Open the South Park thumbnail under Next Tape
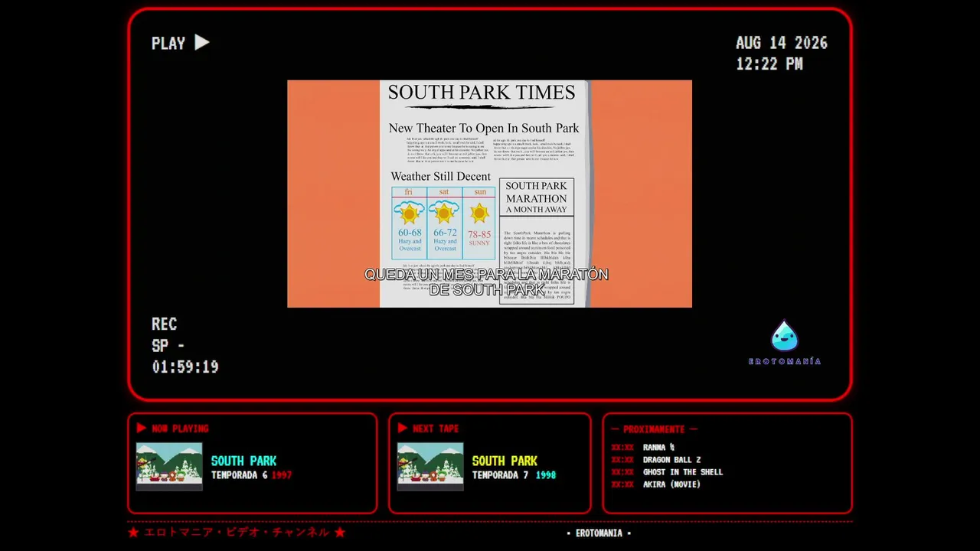The width and height of the screenshot is (980, 551). [x=430, y=466]
